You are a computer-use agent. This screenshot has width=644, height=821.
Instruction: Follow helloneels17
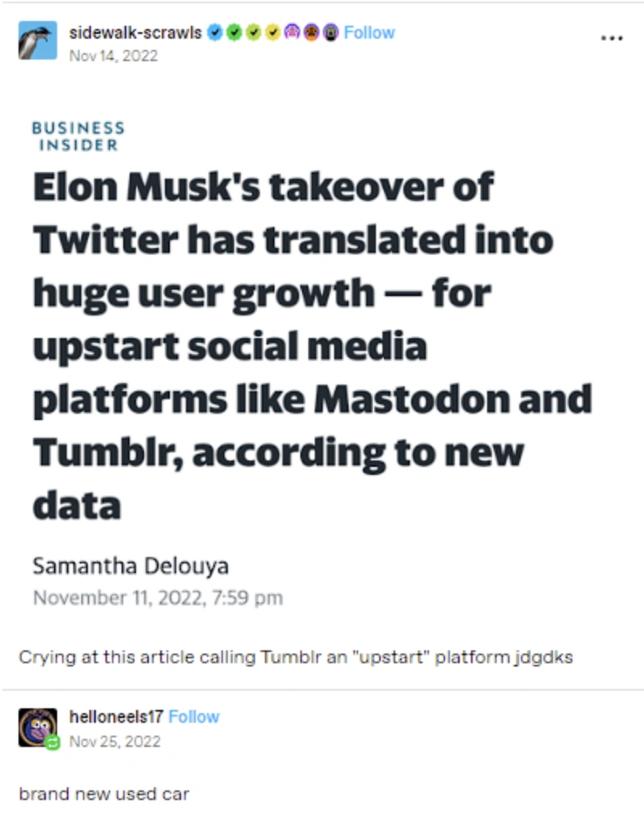194,717
